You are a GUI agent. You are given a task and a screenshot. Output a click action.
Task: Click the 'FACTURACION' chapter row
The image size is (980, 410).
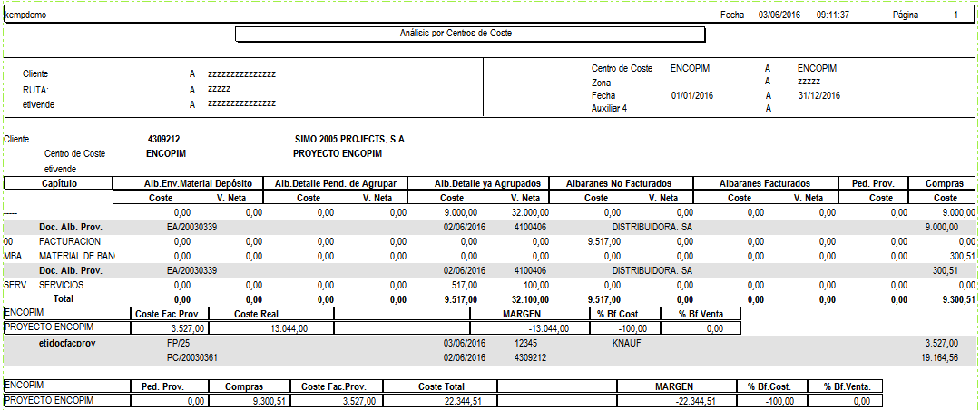pos(70,241)
